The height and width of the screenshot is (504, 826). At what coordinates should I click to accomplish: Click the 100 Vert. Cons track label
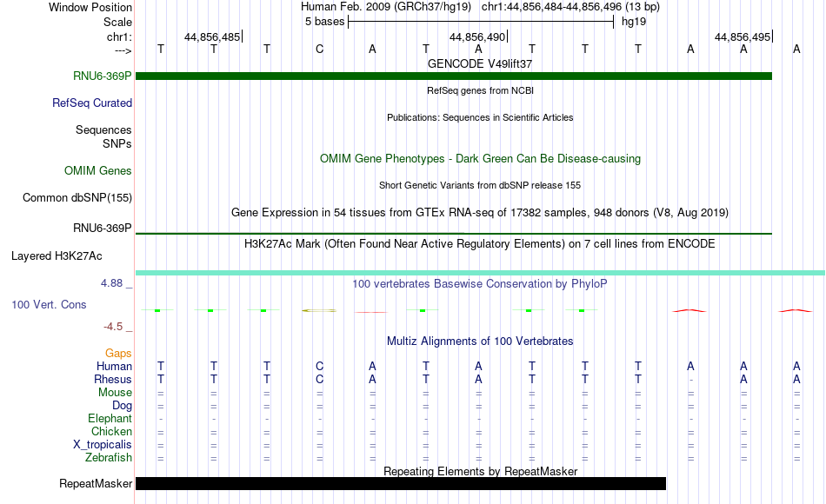point(49,304)
